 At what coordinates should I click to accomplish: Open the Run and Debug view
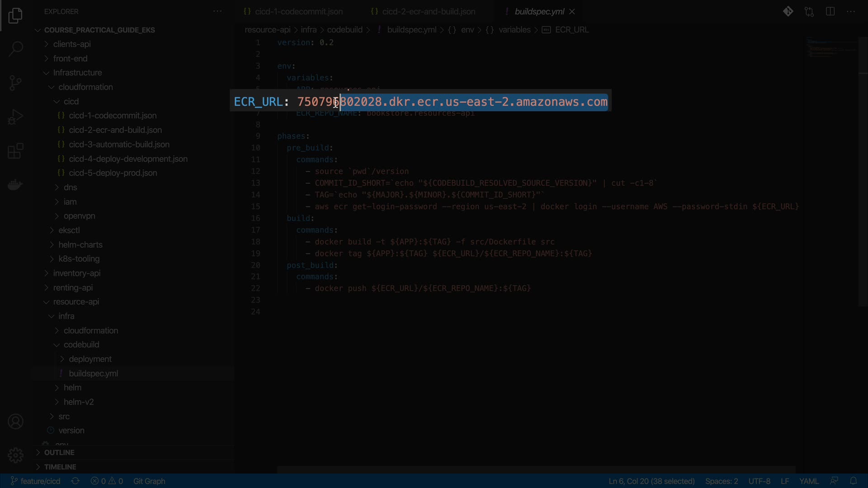15,117
